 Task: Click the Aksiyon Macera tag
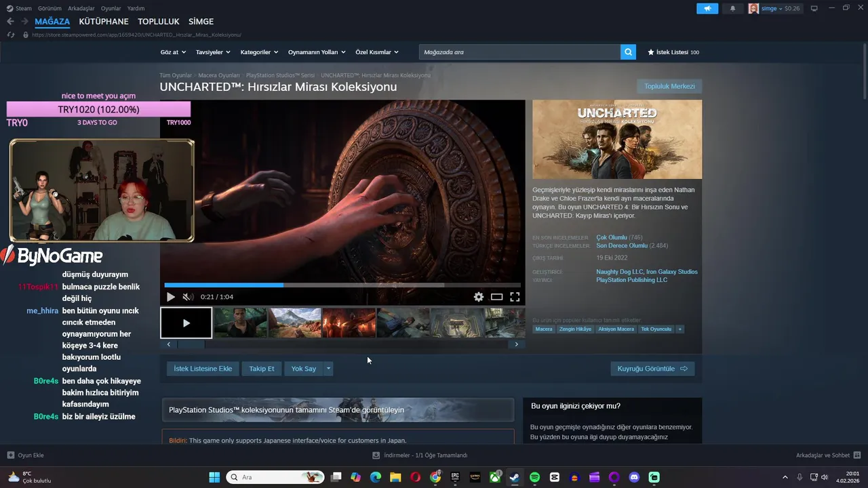(x=616, y=329)
